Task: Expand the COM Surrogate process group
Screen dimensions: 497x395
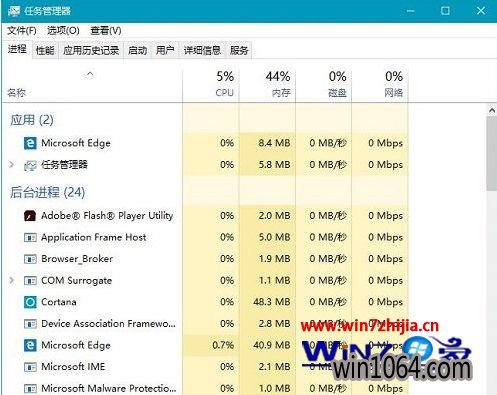Action: click(12, 280)
